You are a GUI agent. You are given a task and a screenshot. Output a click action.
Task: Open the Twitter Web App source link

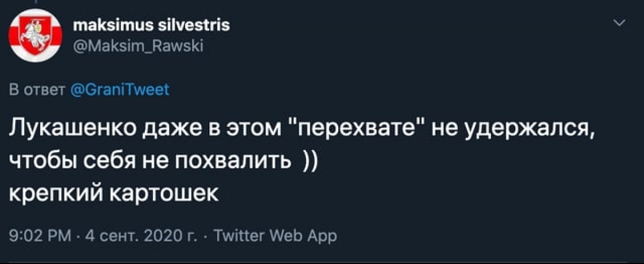(275, 235)
